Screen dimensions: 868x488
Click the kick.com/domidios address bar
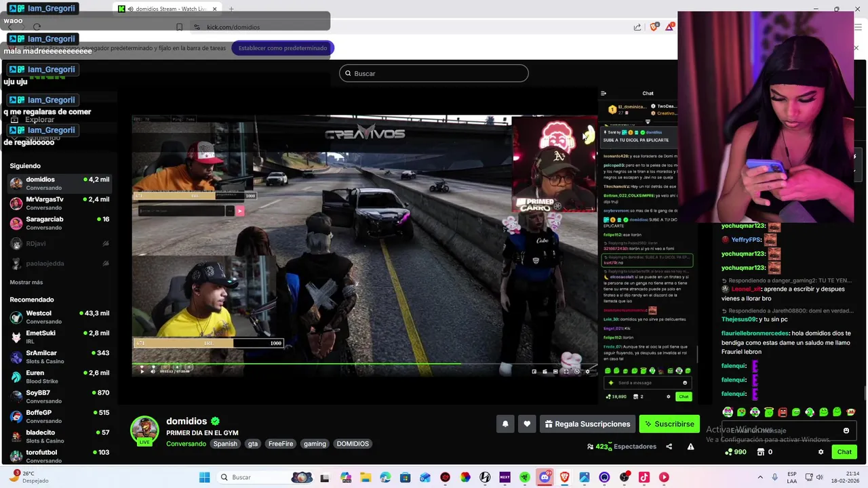(x=233, y=27)
